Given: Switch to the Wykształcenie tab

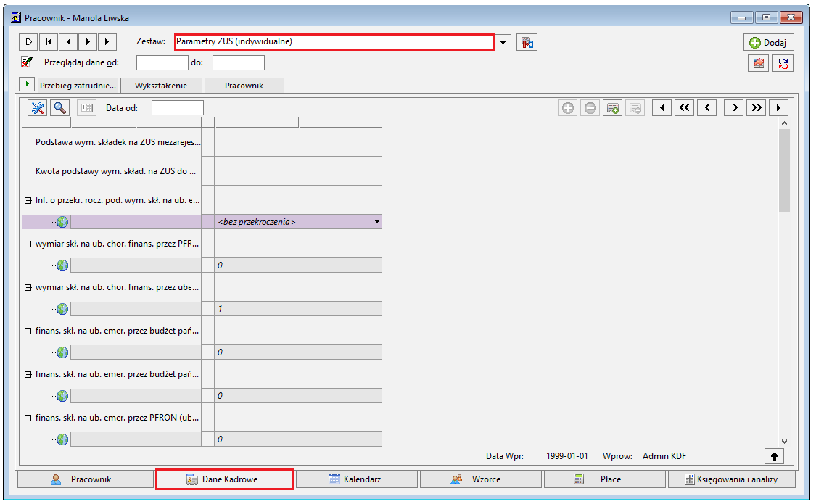Looking at the screenshot, I should 161,86.
